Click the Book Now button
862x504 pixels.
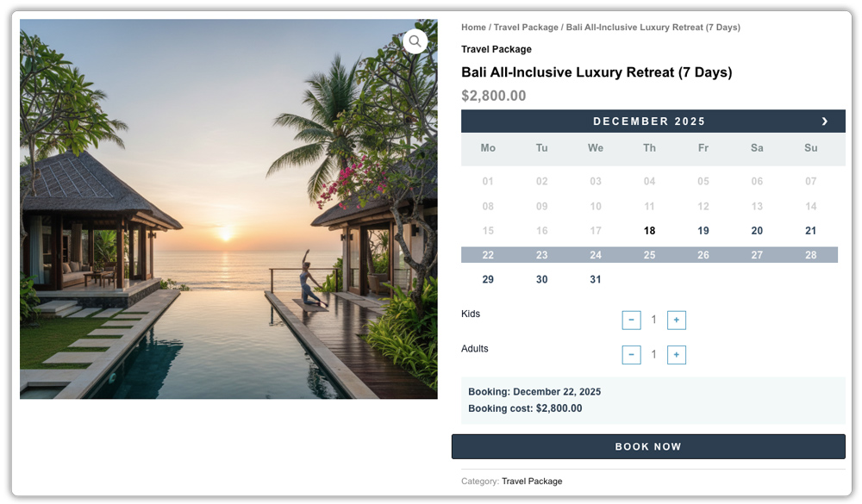pyautogui.click(x=649, y=446)
